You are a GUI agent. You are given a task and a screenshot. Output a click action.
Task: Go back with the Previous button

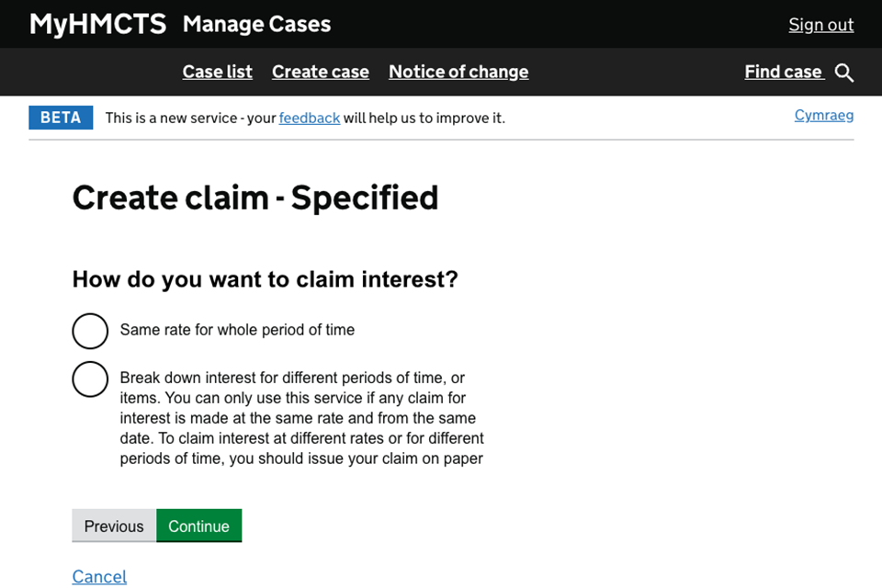click(114, 526)
